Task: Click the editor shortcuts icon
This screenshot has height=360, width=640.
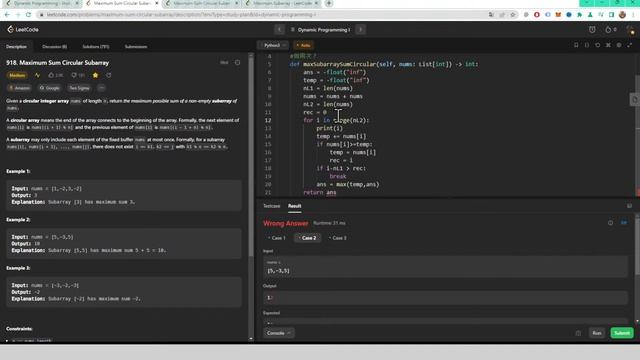Action: [x=608, y=45]
